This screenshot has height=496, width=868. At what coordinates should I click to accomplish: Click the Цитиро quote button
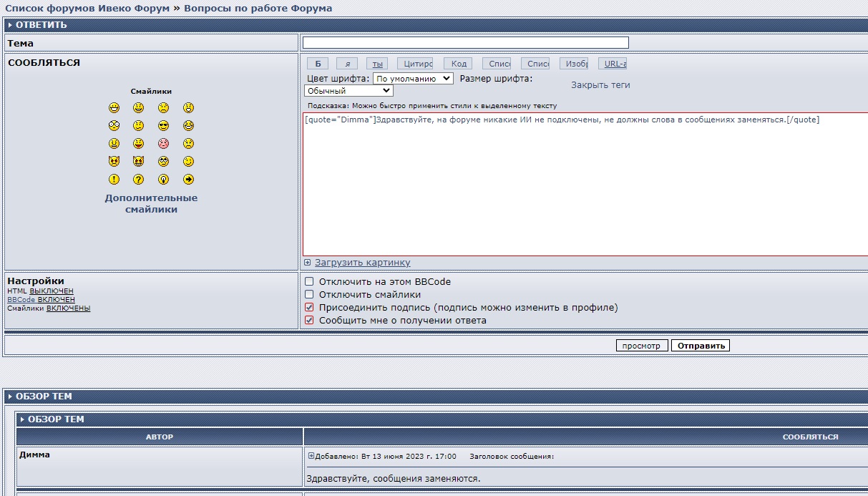[415, 64]
